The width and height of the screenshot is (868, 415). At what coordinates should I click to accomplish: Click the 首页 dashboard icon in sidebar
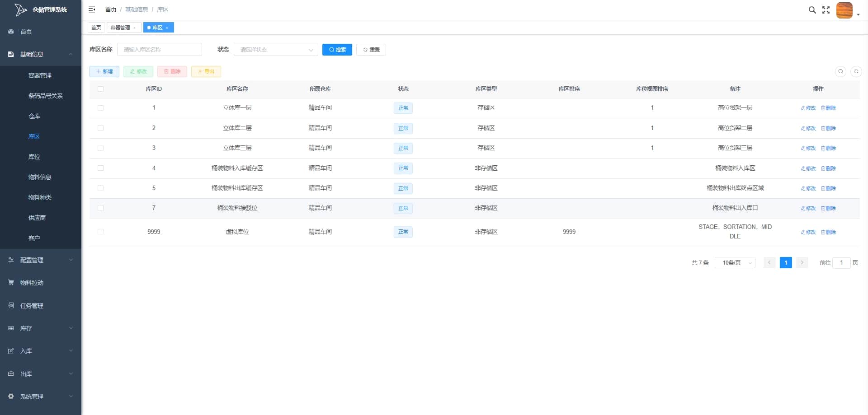point(11,32)
